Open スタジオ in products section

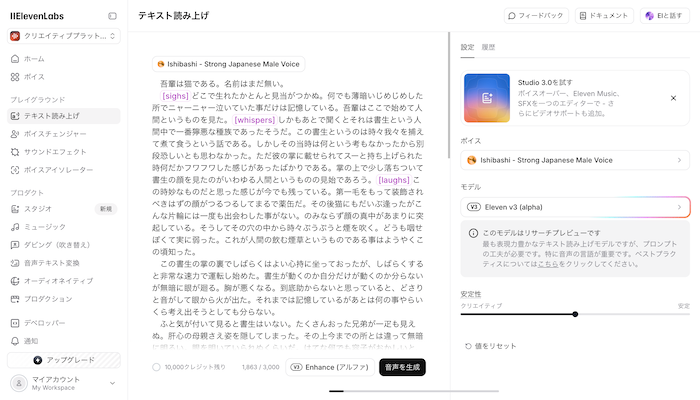pos(38,209)
